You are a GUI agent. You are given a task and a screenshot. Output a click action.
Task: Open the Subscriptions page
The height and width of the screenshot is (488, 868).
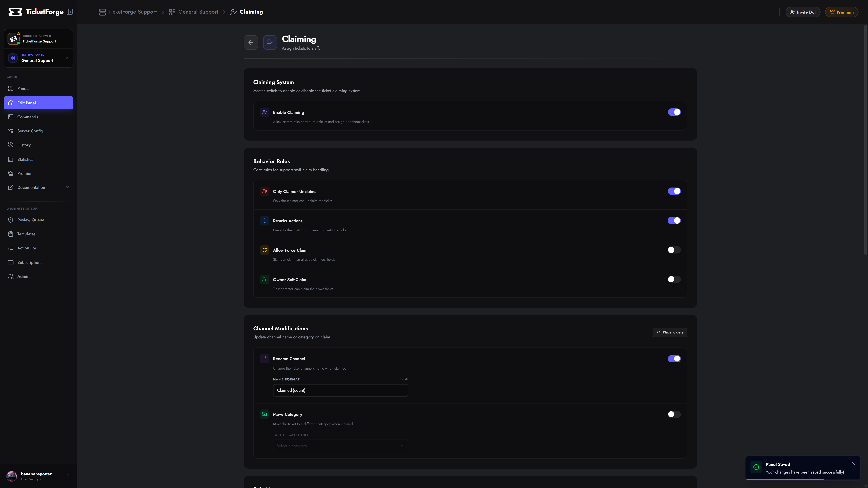38,262
